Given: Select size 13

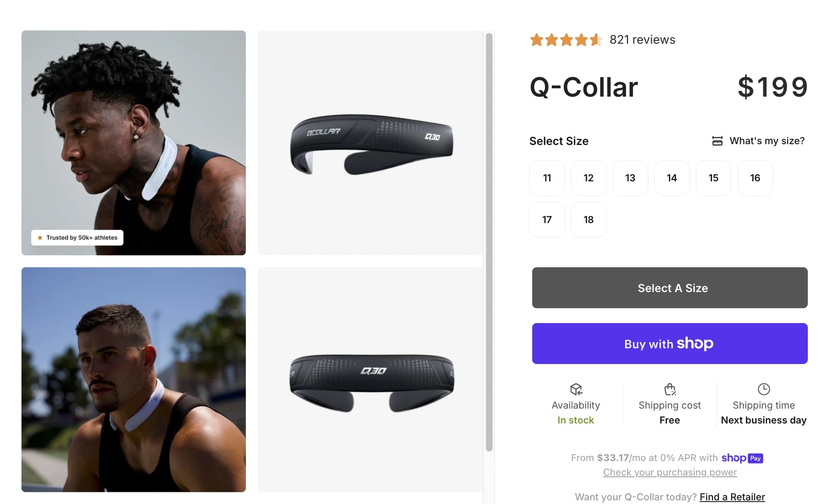Looking at the screenshot, I should (x=630, y=178).
